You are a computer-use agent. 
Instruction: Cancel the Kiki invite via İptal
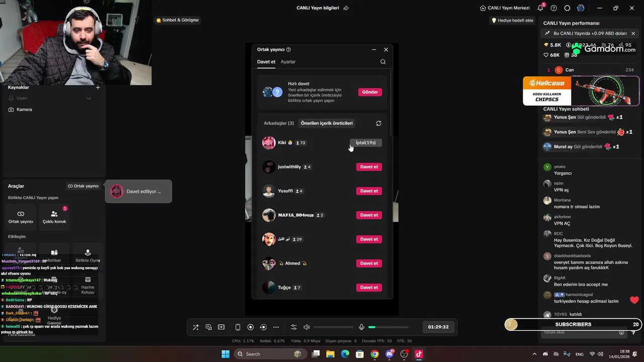click(366, 143)
